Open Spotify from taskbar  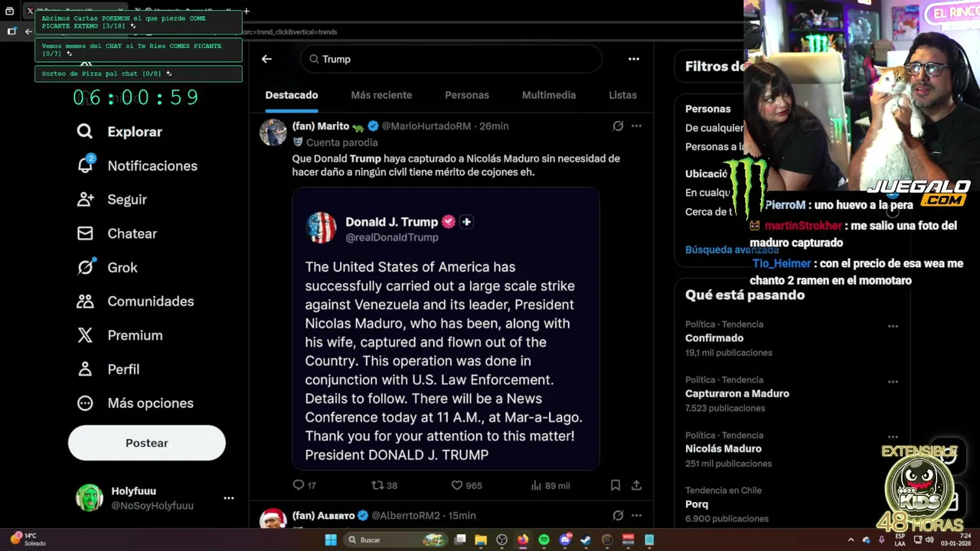(544, 540)
